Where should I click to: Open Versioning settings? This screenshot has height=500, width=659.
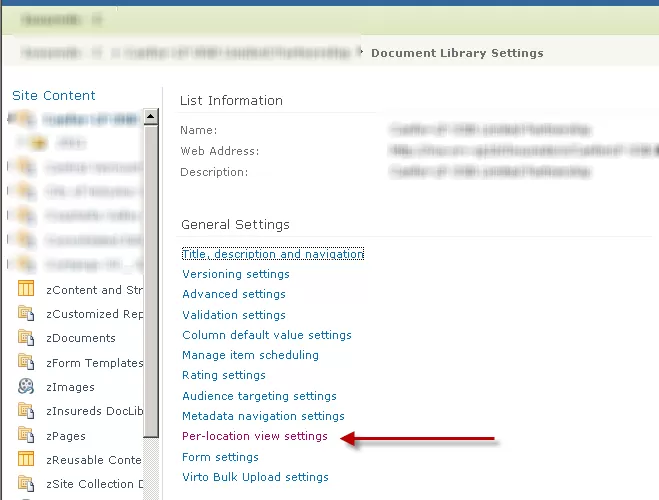pos(236,274)
